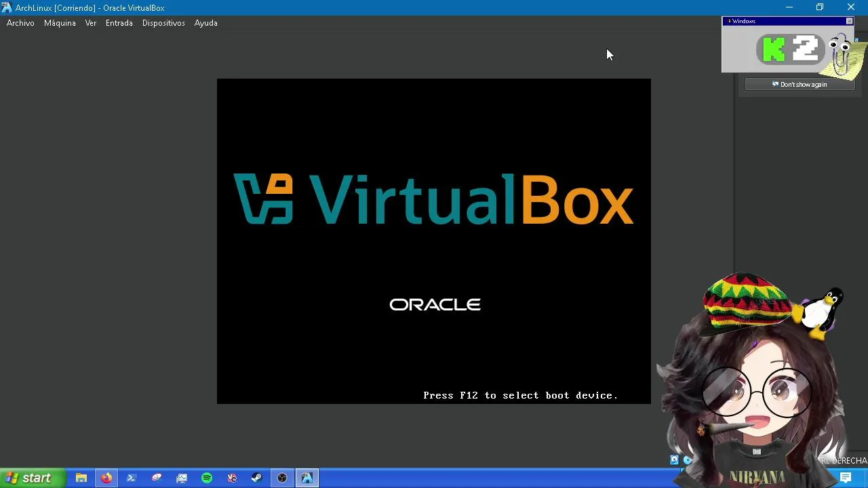The image size is (868, 488).
Task: Click the 'Press F12 to select boot device.' text
Action: click(x=520, y=395)
